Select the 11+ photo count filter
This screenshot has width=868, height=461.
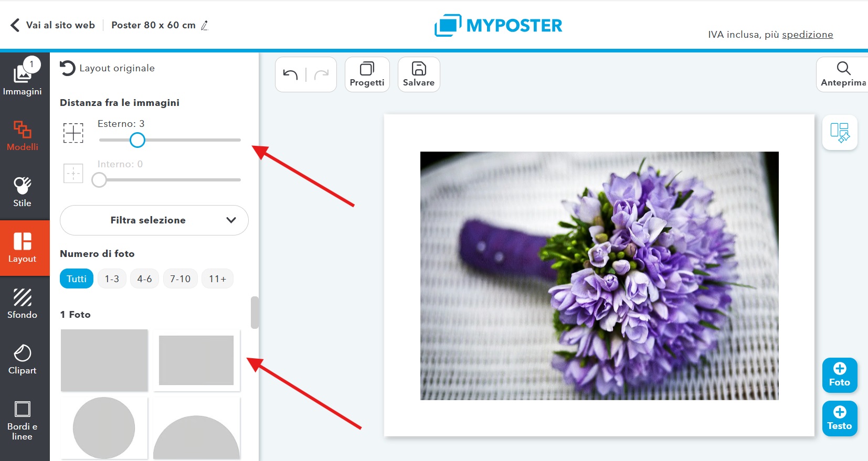coord(217,278)
